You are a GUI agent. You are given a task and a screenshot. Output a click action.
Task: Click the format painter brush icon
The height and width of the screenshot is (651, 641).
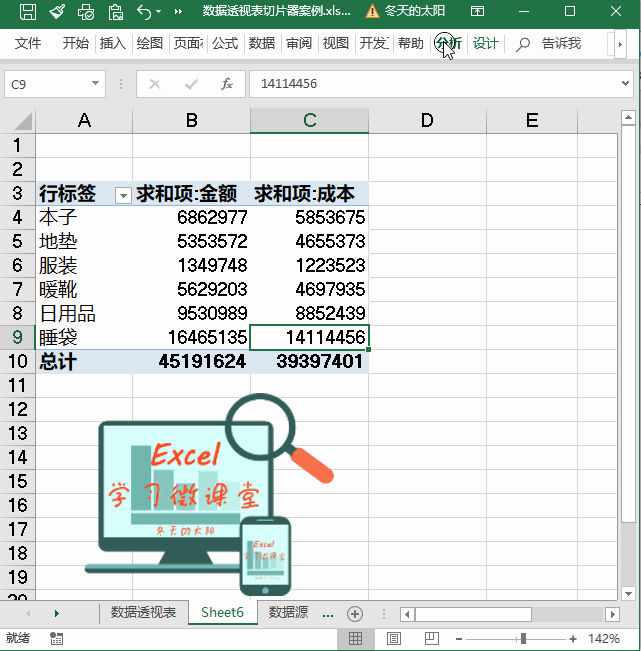tap(57, 11)
